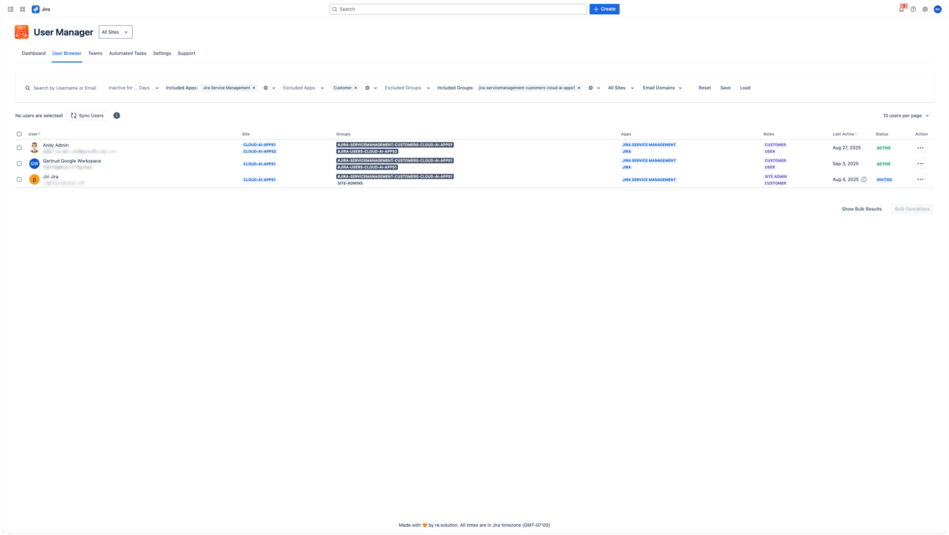Screen dimensions: 949x535
Task: Reset the filters
Action: pos(704,88)
